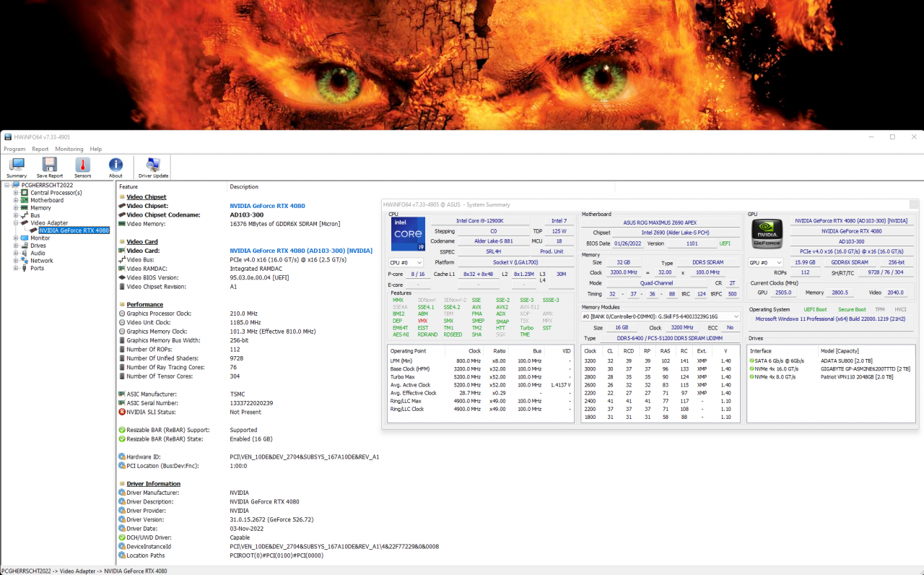Viewport: 924px width, 575px height.
Task: Click the Driver Date row icon
Action: [x=122, y=529]
